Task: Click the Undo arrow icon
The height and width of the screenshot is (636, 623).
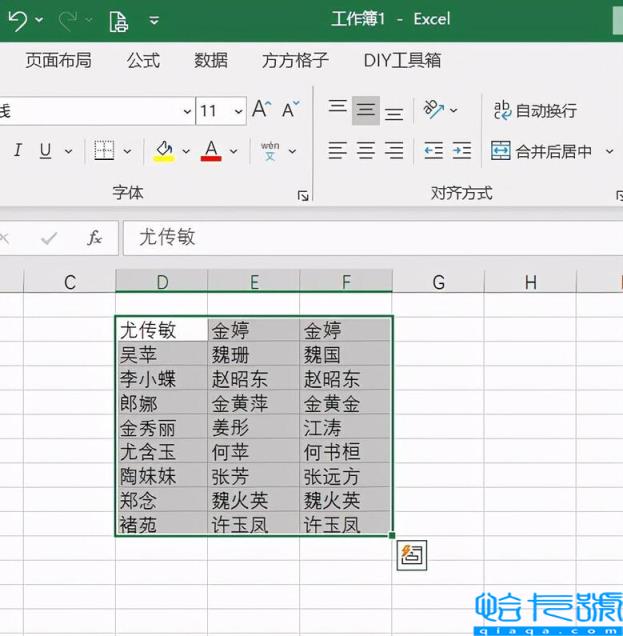Action: click(18, 20)
